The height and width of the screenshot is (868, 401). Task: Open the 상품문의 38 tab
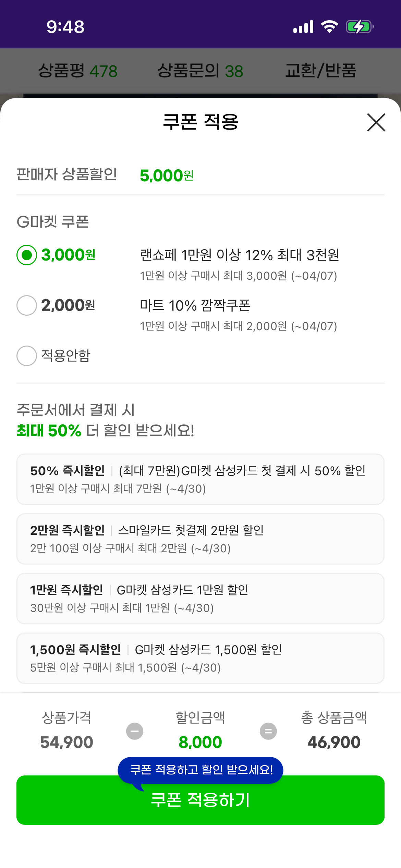pyautogui.click(x=200, y=71)
